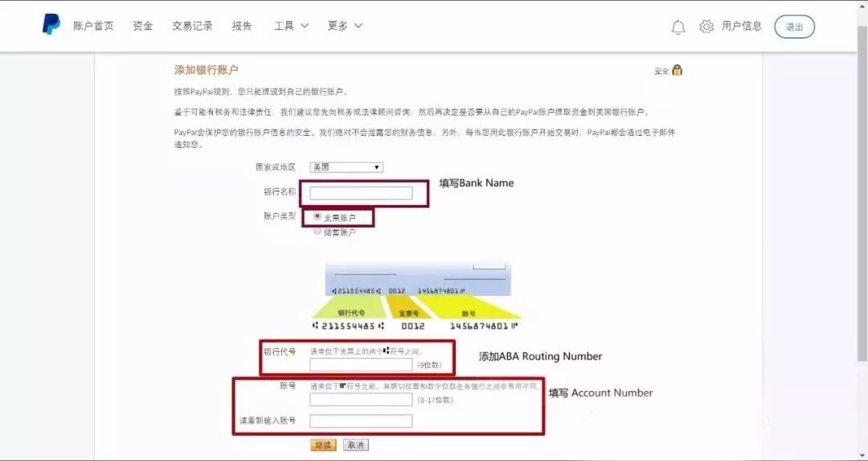
Task: Click the 添加银行账户 heading text
Action: (206, 70)
